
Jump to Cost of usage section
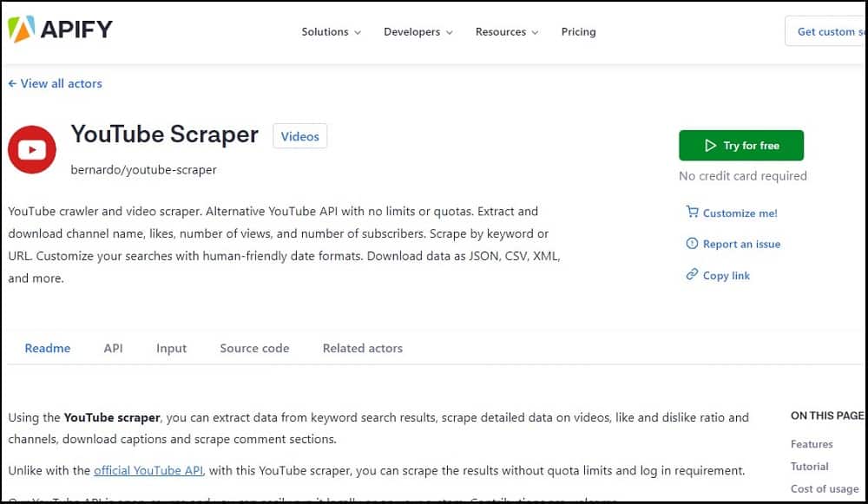coord(825,488)
